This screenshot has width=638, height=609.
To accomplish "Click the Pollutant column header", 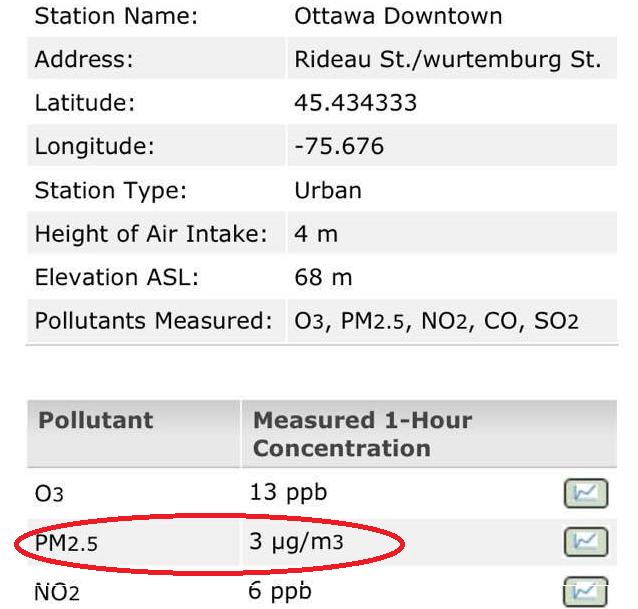I will coord(96,420).
